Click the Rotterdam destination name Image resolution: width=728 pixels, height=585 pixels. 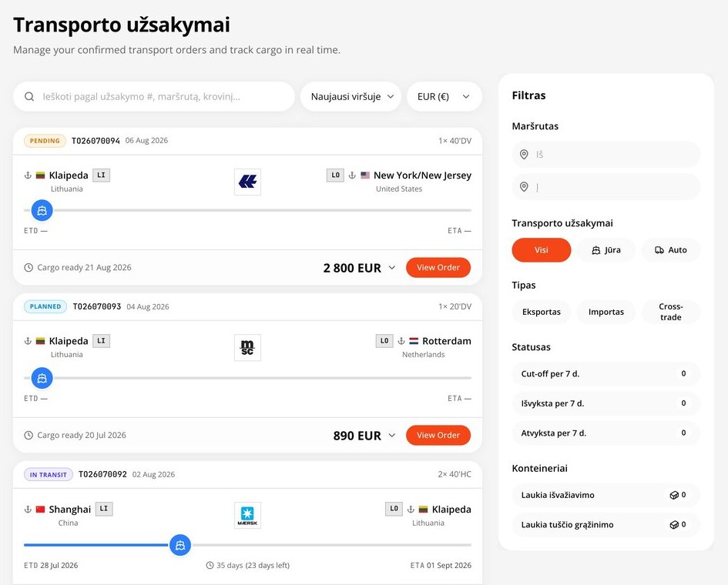click(x=447, y=341)
